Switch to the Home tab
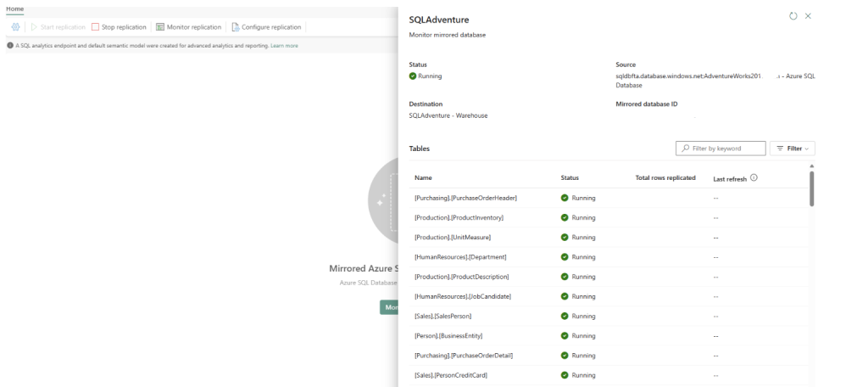Image resolution: width=868 pixels, height=387 pixels. (x=15, y=8)
